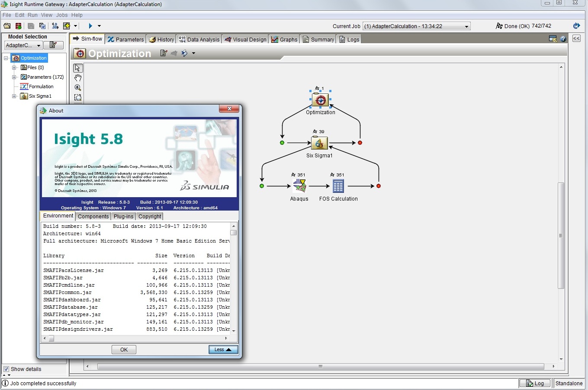Switch to the Graphs tab
Image resolution: width=588 pixels, height=390 pixels.
(285, 39)
